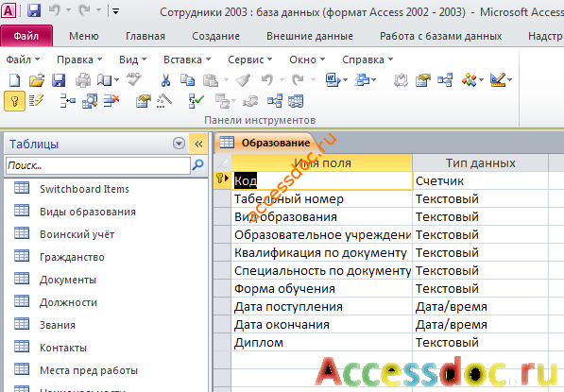Click the Undo arrow in the toolbar row
The width and height of the screenshot is (564, 392).
tap(267, 79)
